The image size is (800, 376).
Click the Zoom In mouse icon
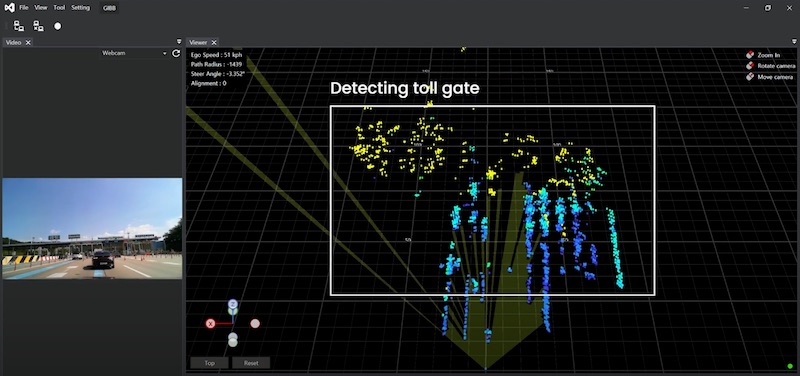[x=750, y=55]
